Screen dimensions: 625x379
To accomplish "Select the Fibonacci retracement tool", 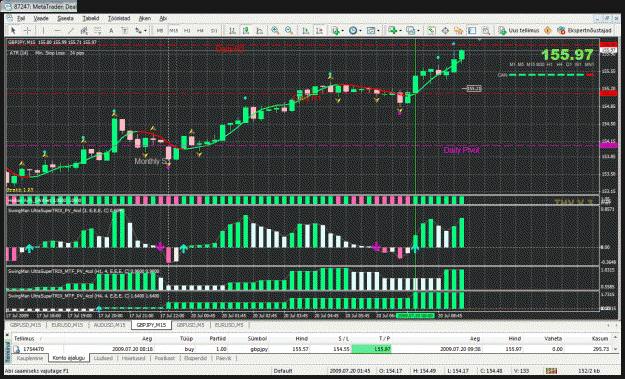I will coord(97,30).
